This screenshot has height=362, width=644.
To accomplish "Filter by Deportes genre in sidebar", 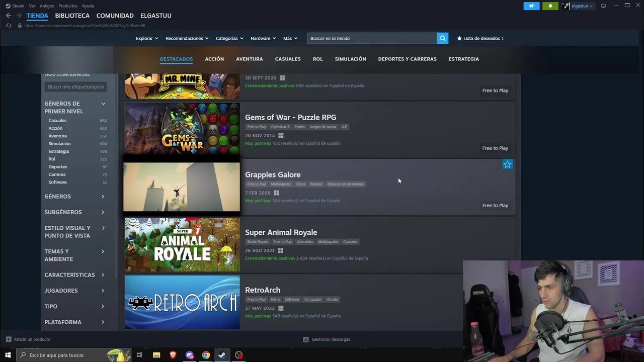I will coord(58,167).
